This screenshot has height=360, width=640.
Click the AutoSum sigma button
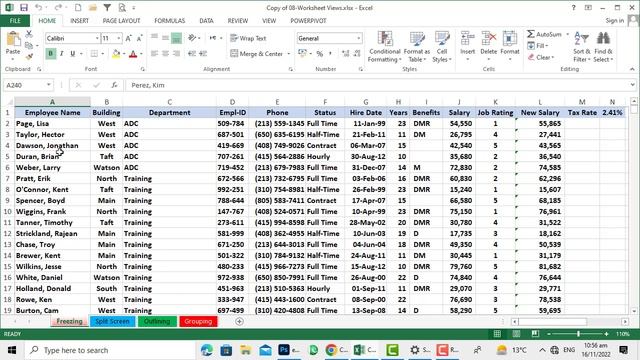pyautogui.click(x=544, y=34)
